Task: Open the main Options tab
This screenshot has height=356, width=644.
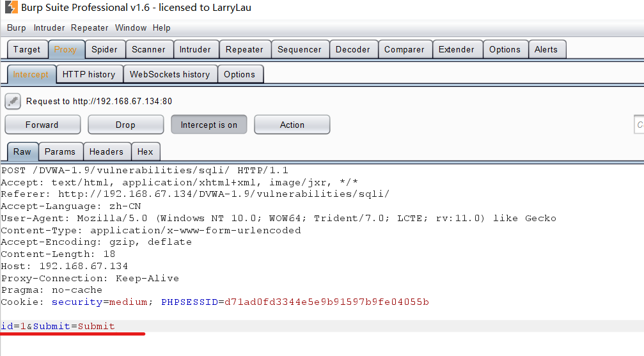Action: [x=505, y=49]
